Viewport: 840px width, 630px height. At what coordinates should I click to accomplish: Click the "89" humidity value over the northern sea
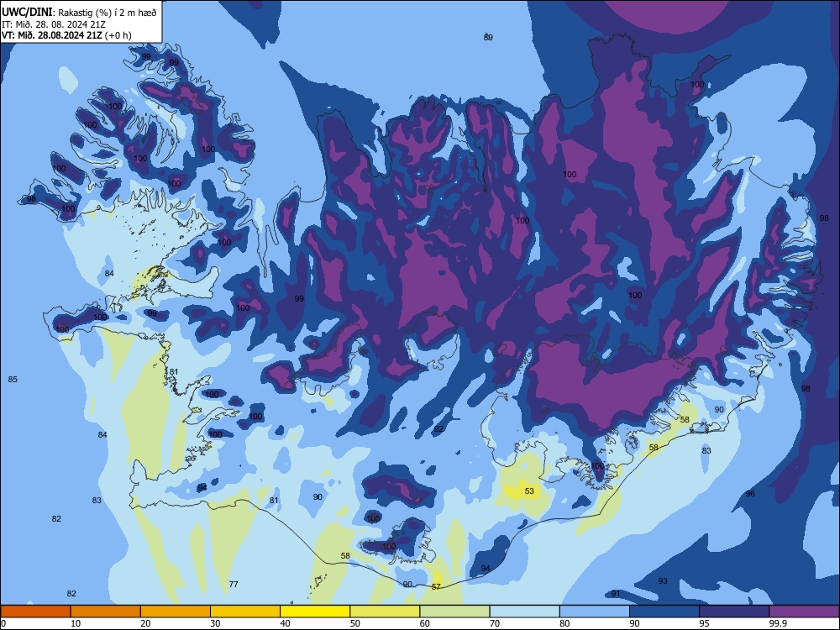pyautogui.click(x=488, y=38)
